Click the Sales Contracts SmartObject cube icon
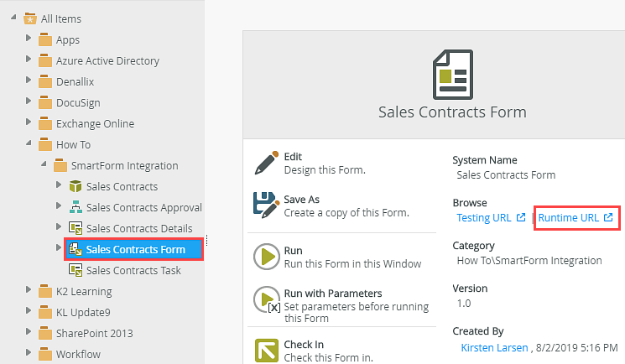 [76, 186]
